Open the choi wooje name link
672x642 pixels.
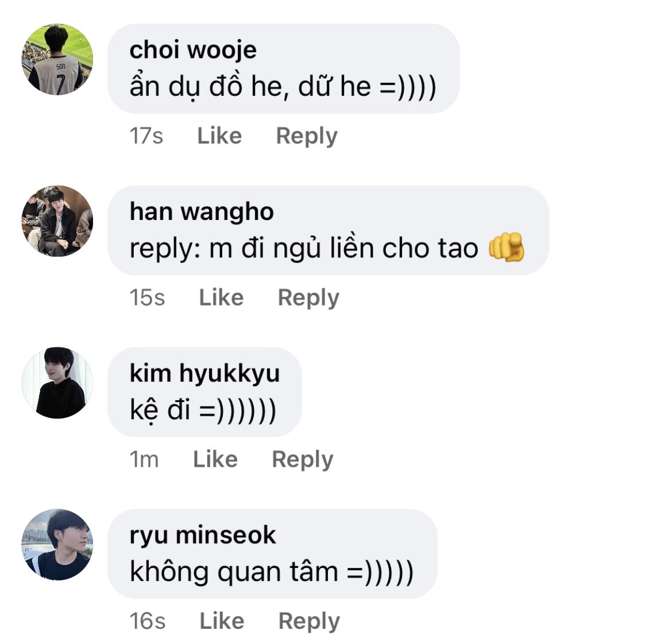click(193, 51)
